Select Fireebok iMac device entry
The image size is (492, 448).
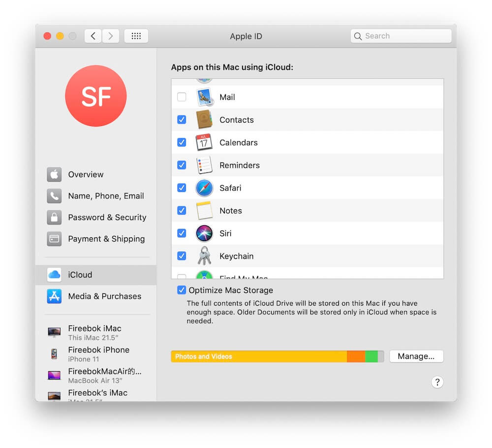[x=96, y=332]
